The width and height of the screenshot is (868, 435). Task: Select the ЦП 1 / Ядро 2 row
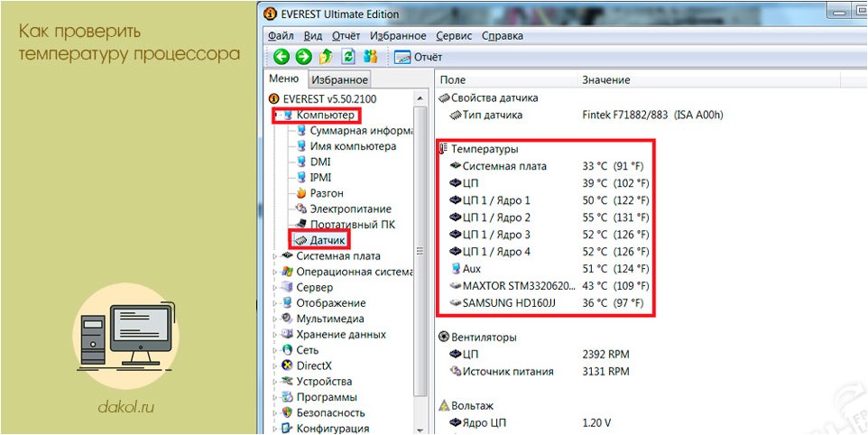click(x=549, y=217)
